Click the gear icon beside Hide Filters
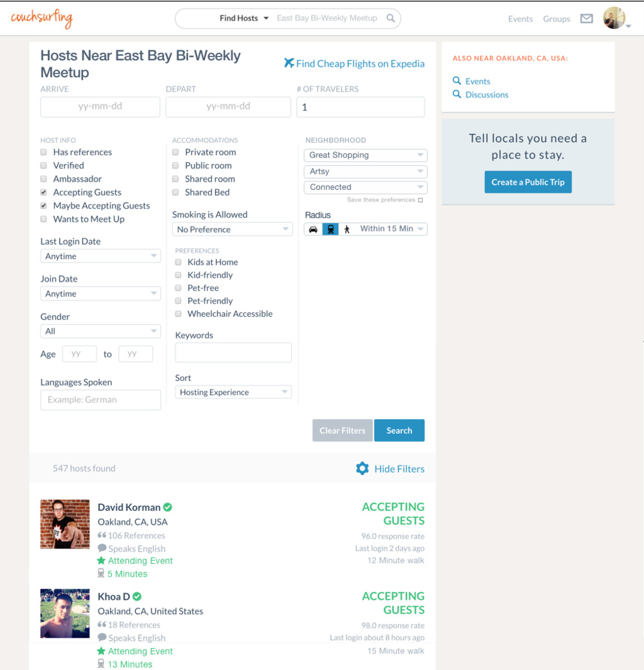Image resolution: width=644 pixels, height=670 pixels. [362, 469]
